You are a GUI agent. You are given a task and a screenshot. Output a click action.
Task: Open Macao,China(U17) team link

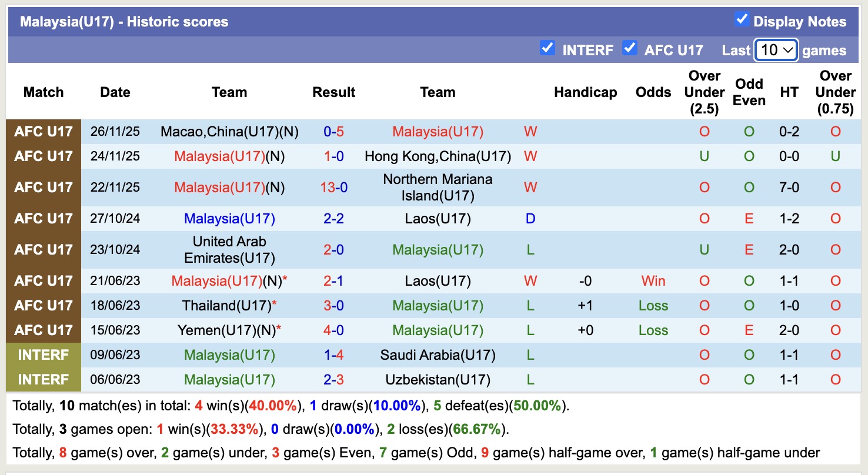pos(223,132)
